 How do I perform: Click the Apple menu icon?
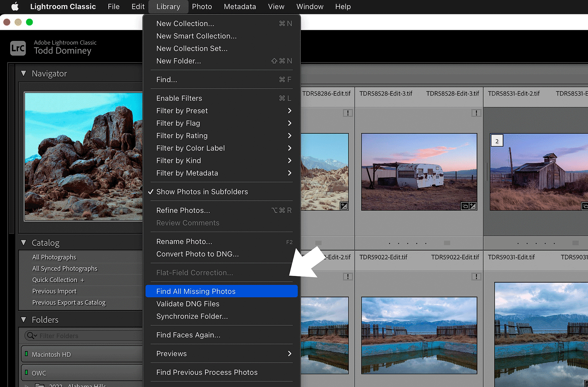tap(15, 6)
